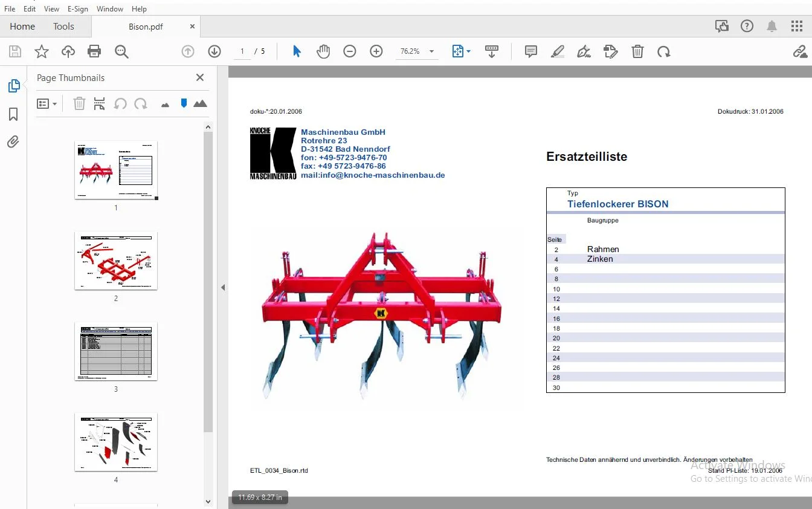Screen dimensions: 812x509
Task: Open the share chat screen icon
Action: tap(721, 26)
